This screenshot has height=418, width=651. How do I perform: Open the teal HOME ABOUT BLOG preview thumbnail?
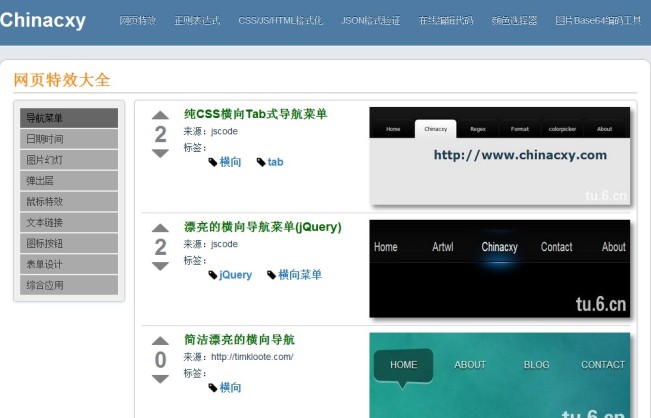coord(499,375)
